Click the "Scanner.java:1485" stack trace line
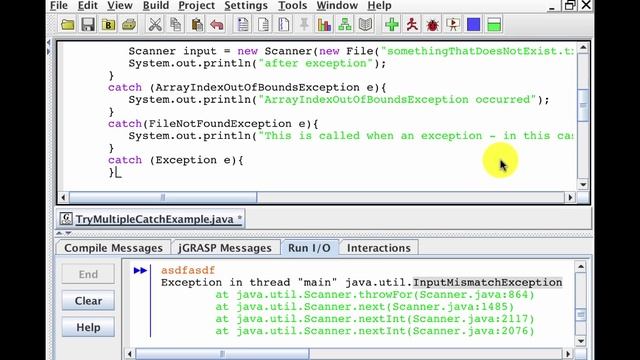 [364, 307]
